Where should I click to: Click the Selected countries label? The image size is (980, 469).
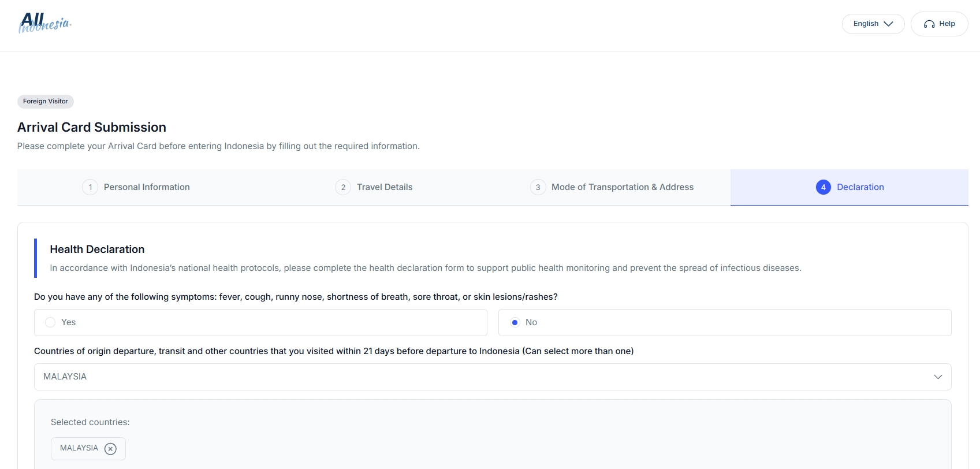[90, 422]
